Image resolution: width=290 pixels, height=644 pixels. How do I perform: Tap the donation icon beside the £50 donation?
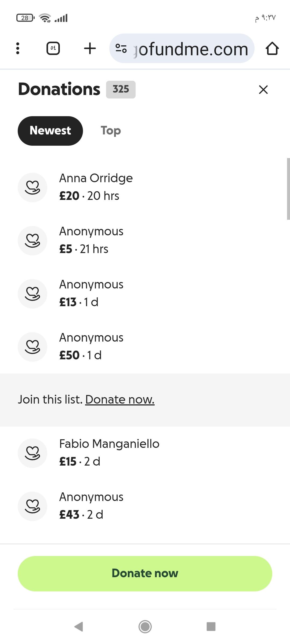tap(32, 347)
